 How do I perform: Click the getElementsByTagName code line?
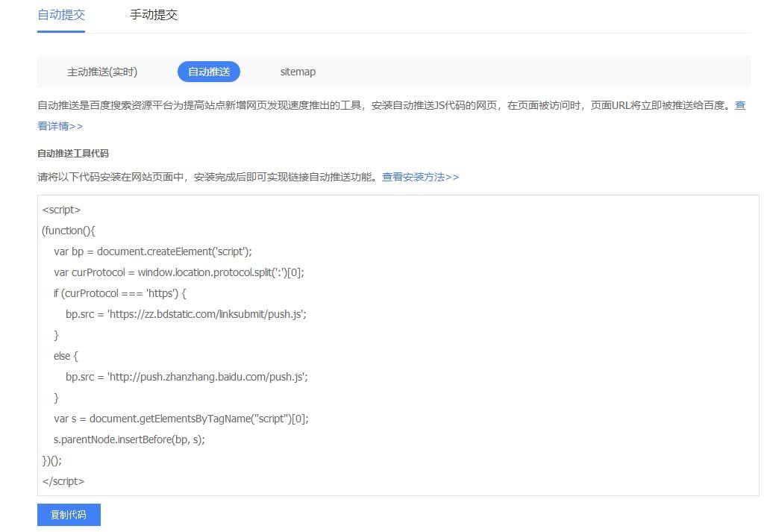[181, 419]
